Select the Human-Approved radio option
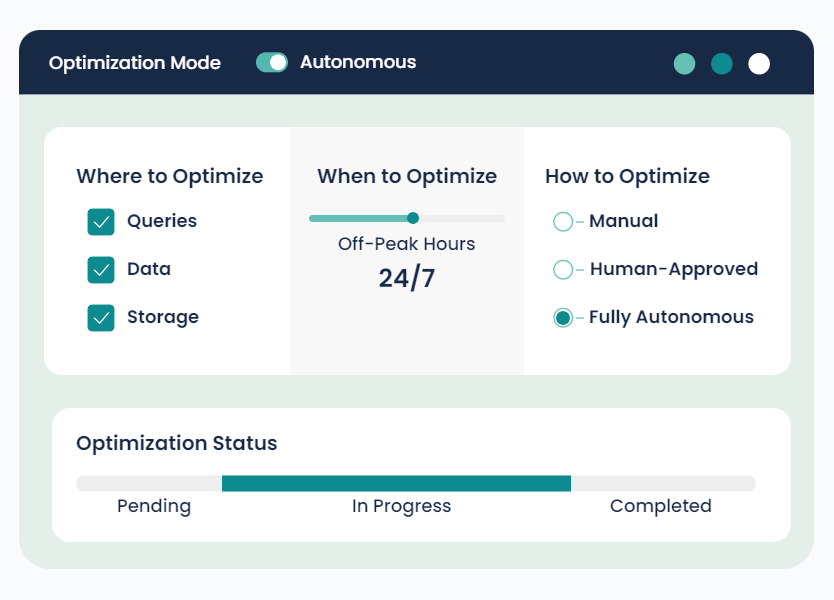 click(x=563, y=269)
